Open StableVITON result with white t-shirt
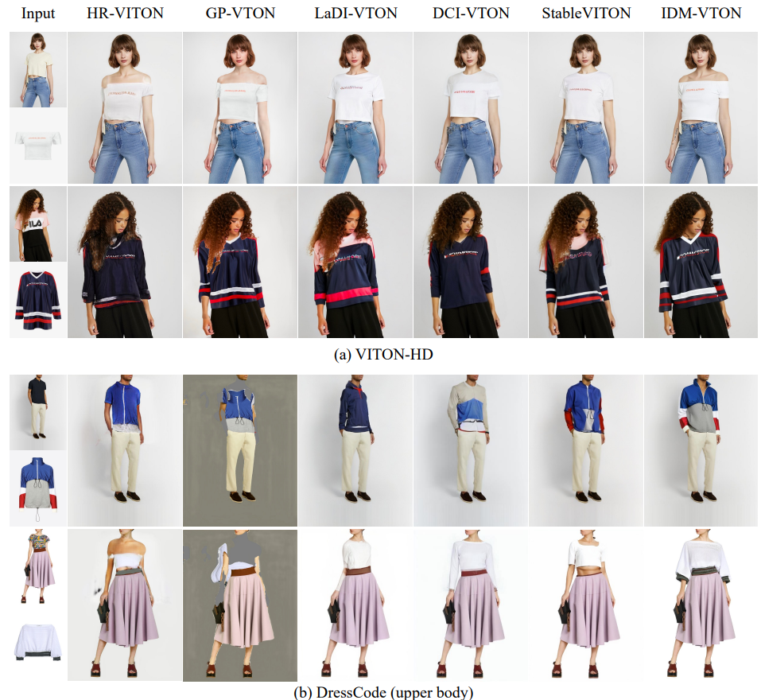This screenshot has width=761, height=700. click(586, 107)
